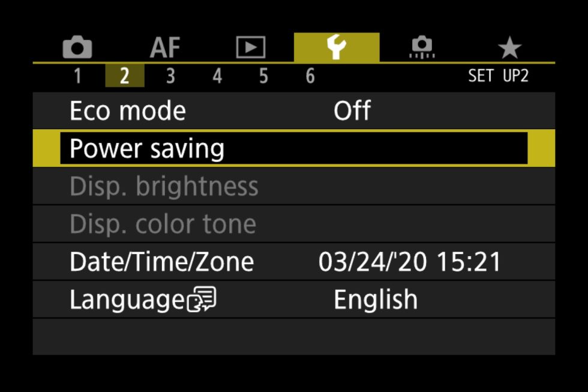Open the Custom Functions camera icon tab
588x392 pixels.
(422, 47)
